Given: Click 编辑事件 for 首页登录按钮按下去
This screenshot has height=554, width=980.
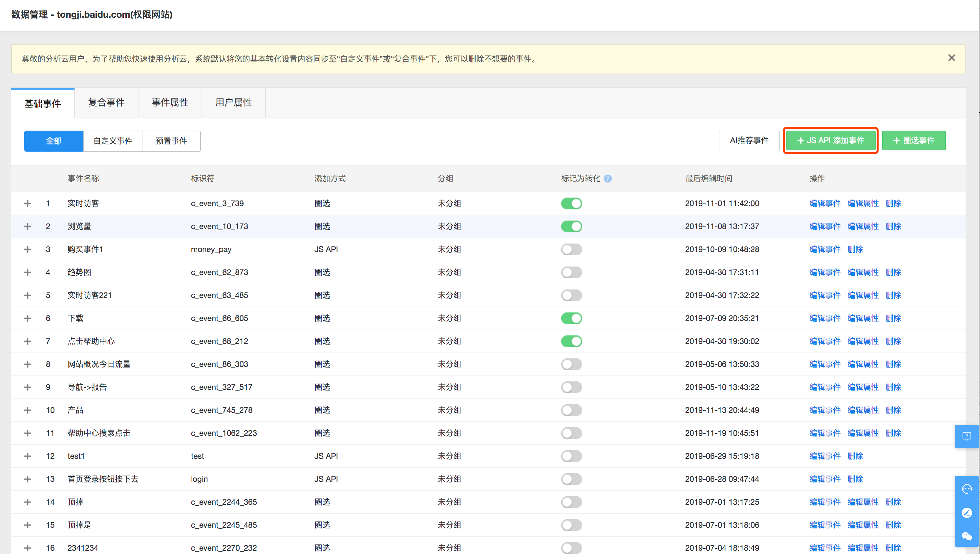Looking at the screenshot, I should (x=825, y=479).
